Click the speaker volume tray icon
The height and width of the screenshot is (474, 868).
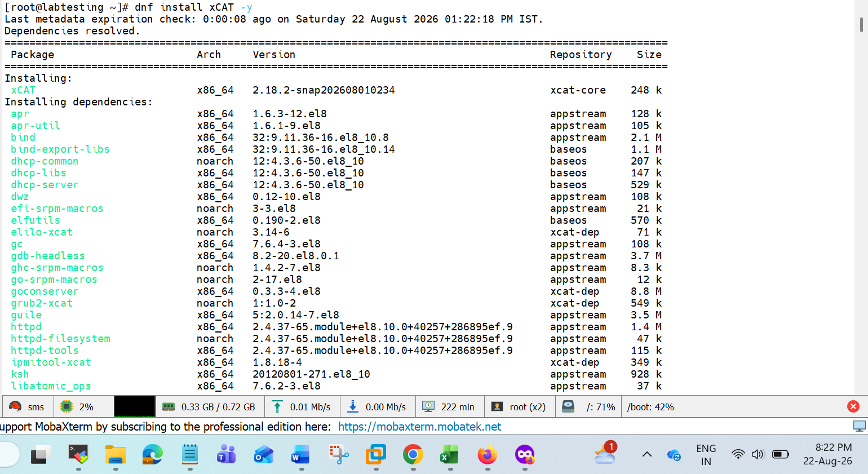click(x=758, y=454)
